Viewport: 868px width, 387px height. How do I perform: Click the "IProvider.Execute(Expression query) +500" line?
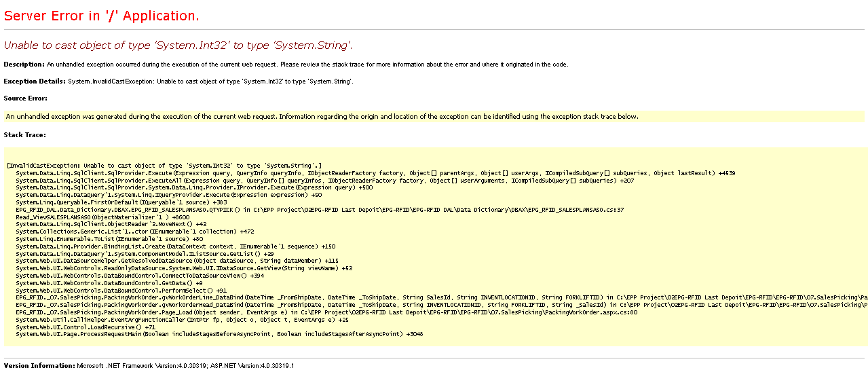pos(194,188)
